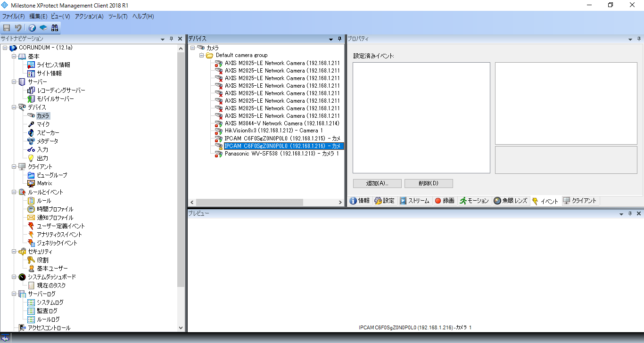
Task: Switch to the モーション tab
Action: pos(474,201)
